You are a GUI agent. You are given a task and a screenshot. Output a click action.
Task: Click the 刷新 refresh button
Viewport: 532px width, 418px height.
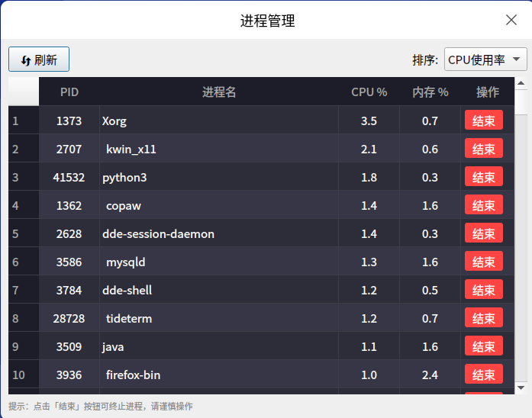[x=39, y=59]
